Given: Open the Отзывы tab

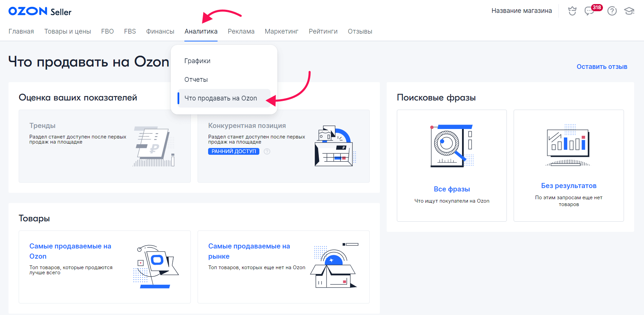Looking at the screenshot, I should click(x=360, y=32).
